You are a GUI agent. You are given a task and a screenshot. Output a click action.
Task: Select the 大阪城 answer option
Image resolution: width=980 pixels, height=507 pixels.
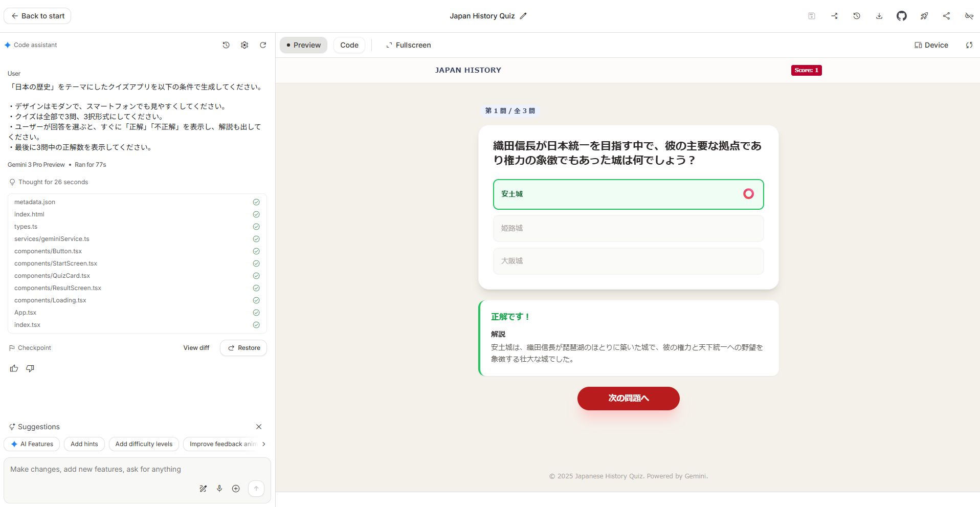pyautogui.click(x=628, y=261)
